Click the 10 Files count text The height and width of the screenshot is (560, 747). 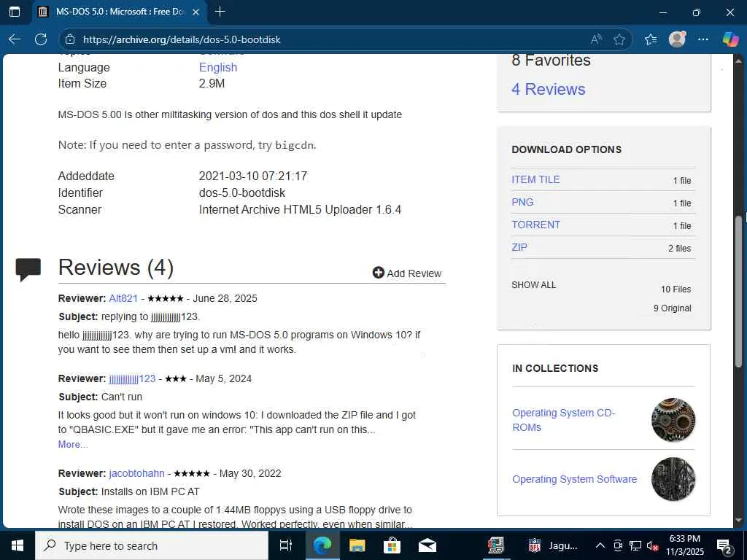[676, 289]
